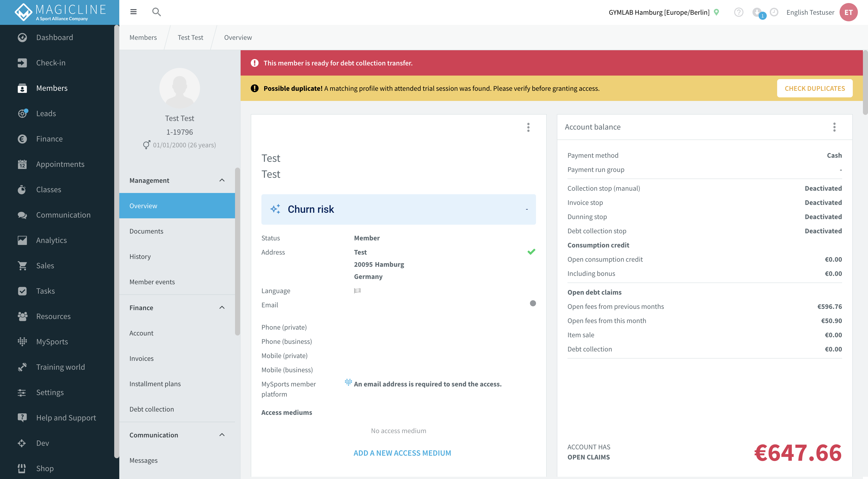Click the clock history icon in header
Image resolution: width=868 pixels, height=479 pixels.
coord(774,12)
